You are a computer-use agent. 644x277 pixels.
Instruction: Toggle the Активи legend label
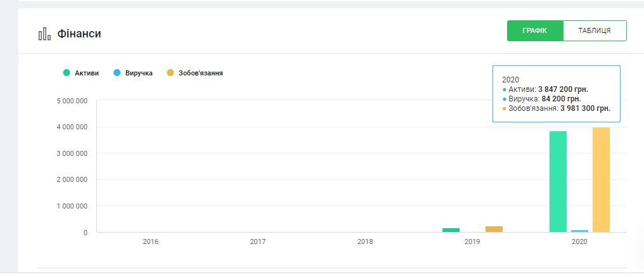(86, 73)
